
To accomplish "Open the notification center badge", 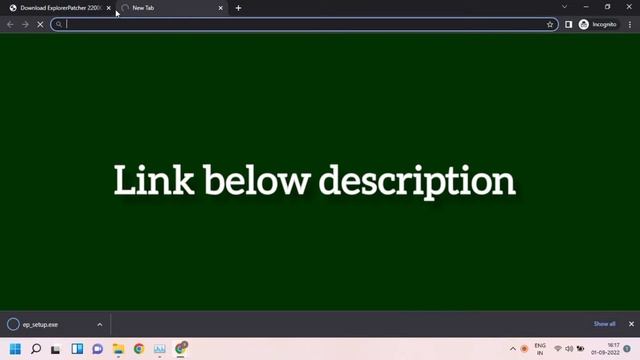I will pyautogui.click(x=627, y=349).
